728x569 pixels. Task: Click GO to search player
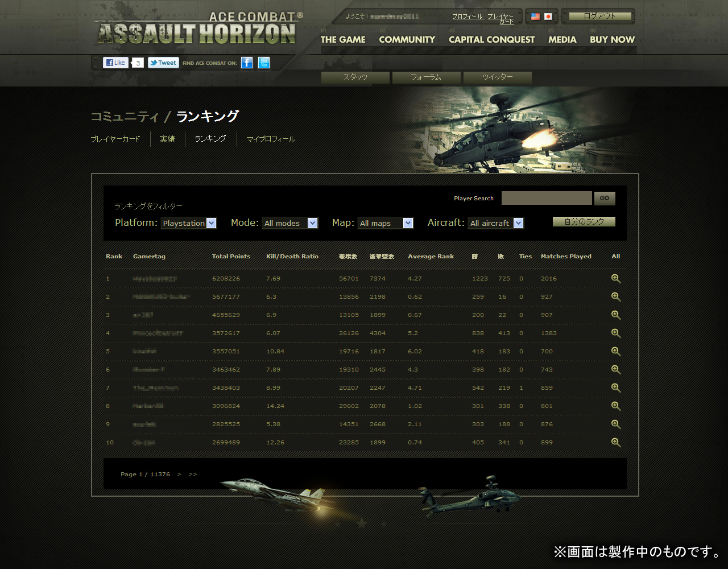[605, 198]
